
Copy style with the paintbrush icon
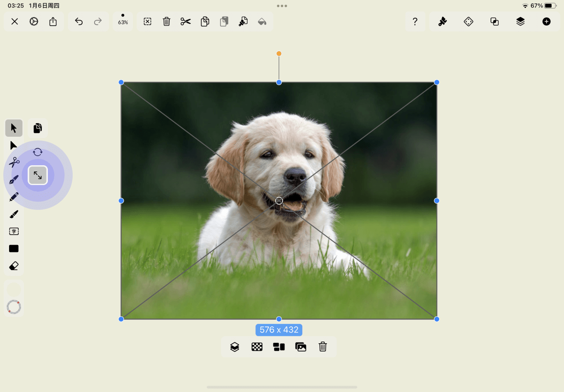coord(243,21)
